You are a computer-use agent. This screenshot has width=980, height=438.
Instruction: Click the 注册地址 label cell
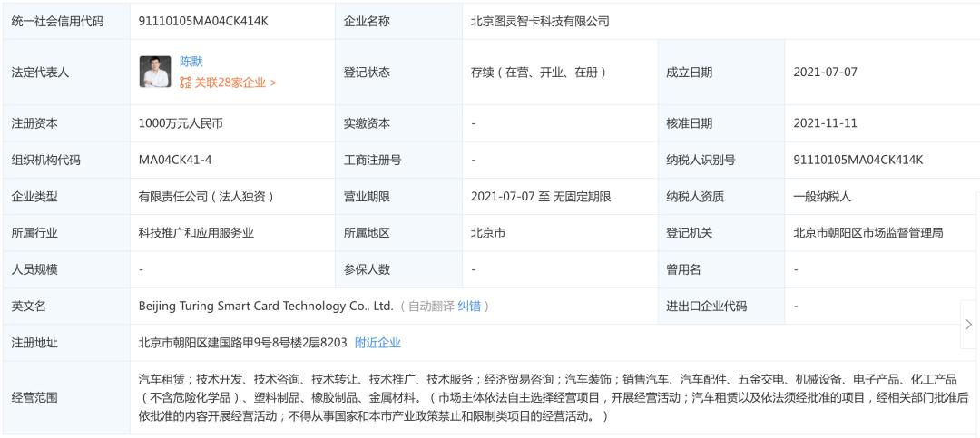[66, 343]
